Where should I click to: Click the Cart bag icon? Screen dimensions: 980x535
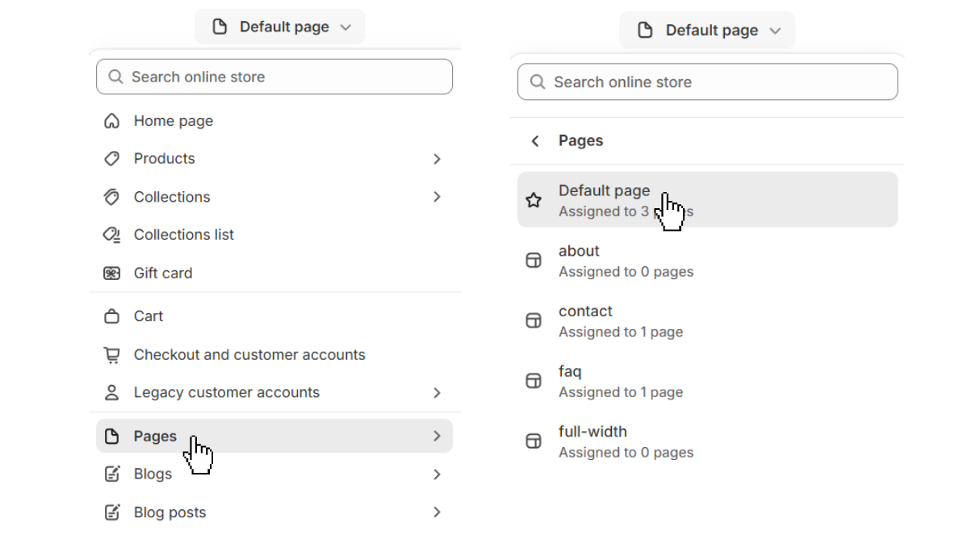coord(112,316)
